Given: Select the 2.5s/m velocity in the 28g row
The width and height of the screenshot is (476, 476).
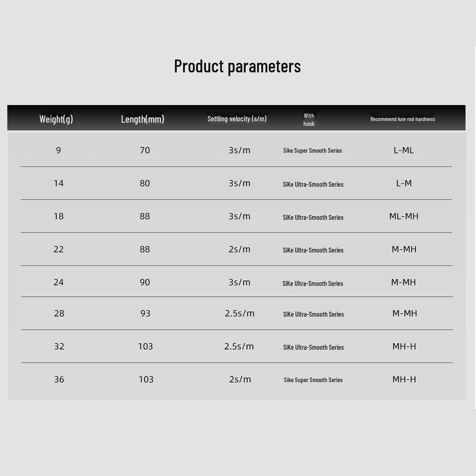Looking at the screenshot, I should coord(239,313).
